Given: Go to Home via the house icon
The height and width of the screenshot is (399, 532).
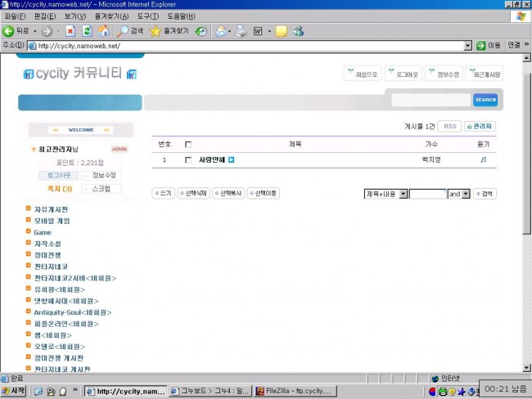Looking at the screenshot, I should [x=103, y=31].
